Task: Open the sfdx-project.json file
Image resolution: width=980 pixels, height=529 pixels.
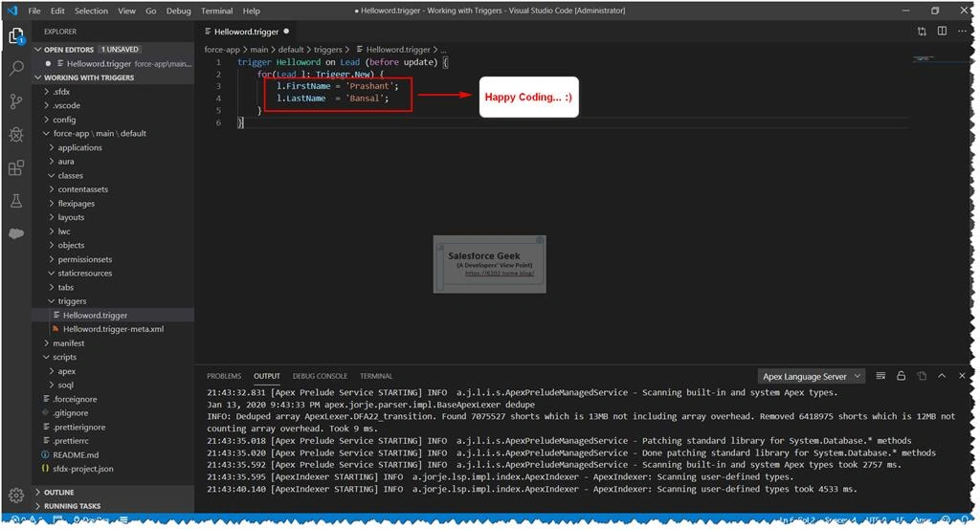Action: tap(113, 469)
